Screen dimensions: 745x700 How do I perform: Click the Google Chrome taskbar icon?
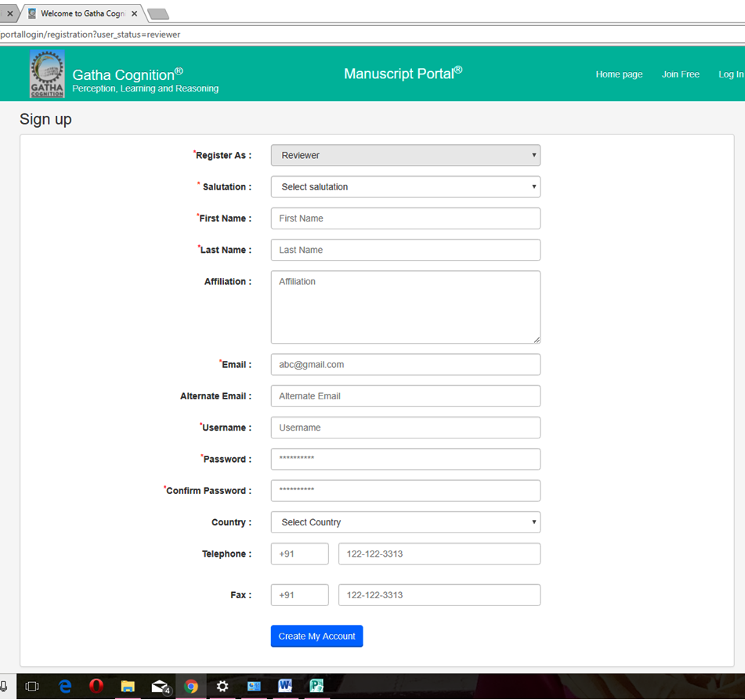(x=191, y=687)
